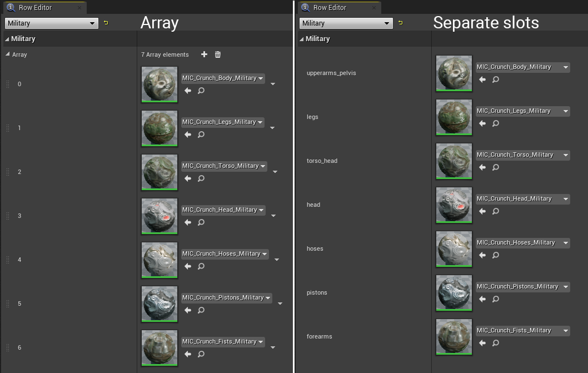Select the torso_head property label

(322, 161)
